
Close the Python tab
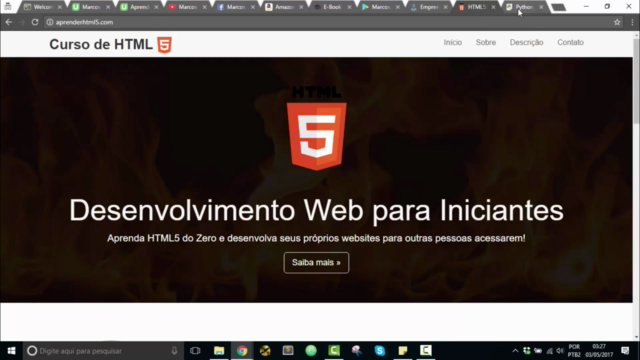click(541, 7)
